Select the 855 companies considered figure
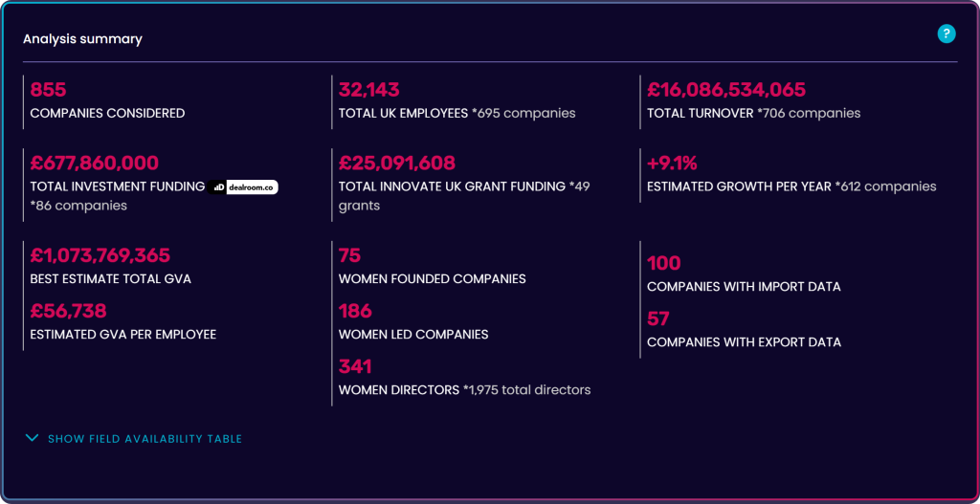The height and width of the screenshot is (504, 980). [48, 90]
